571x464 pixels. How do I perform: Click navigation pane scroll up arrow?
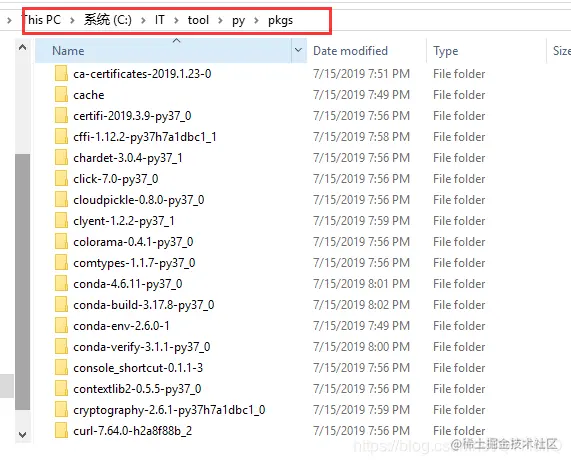[23, 47]
